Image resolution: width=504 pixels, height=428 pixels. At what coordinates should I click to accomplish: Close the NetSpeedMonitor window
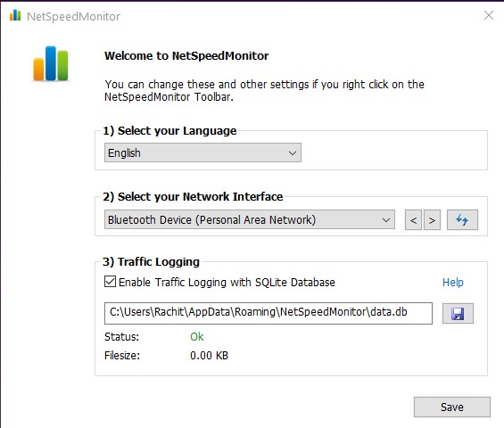[x=489, y=15]
